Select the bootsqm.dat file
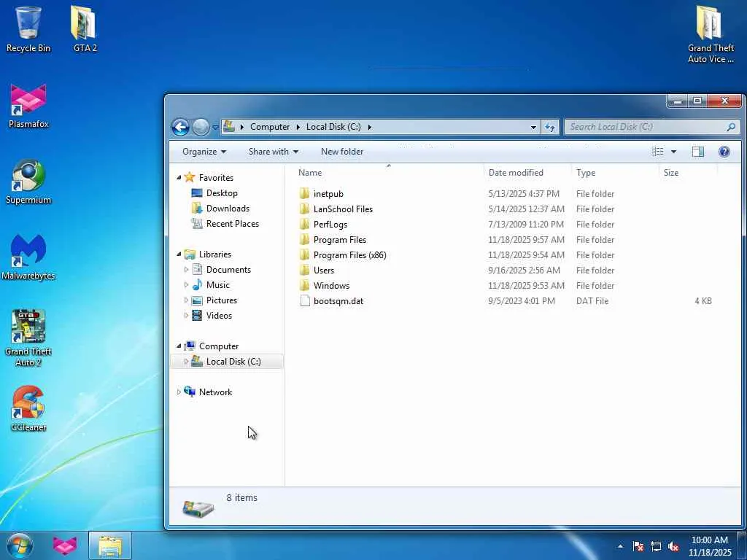The height and width of the screenshot is (560, 747). 338,301
